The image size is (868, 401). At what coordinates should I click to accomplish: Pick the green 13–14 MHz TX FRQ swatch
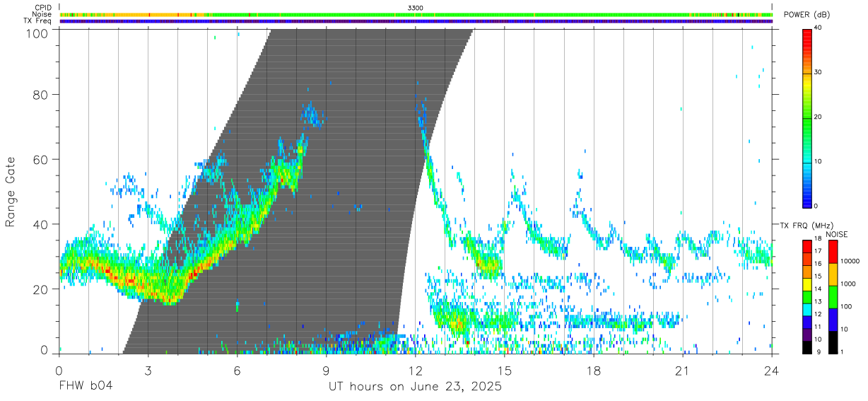pyautogui.click(x=808, y=296)
